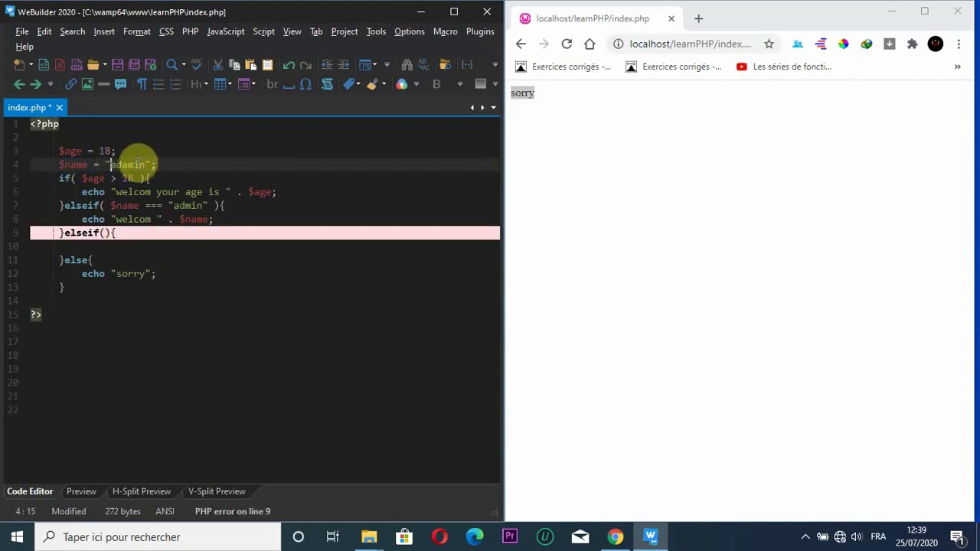Switch to the Preview tab
Screen dimensions: 980x551
click(81, 491)
